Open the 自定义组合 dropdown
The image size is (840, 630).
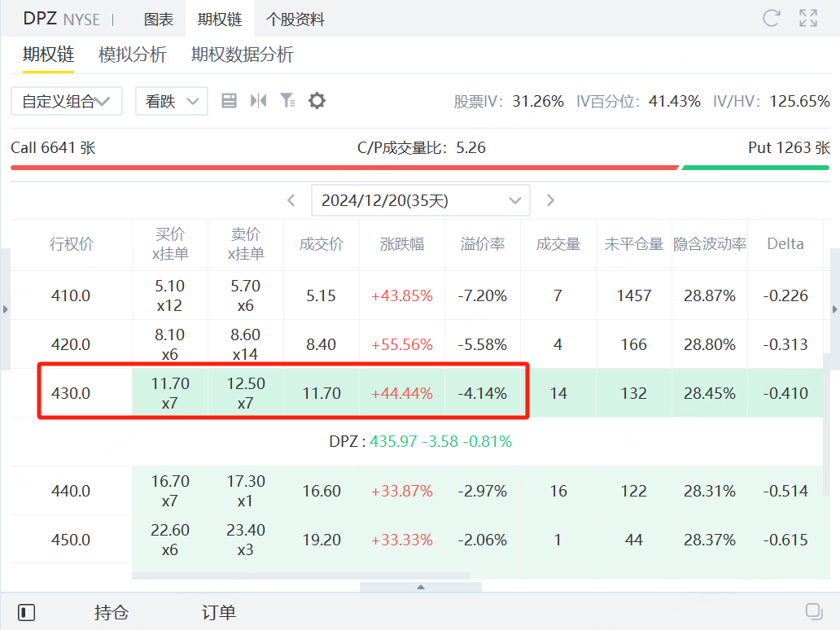pos(67,101)
